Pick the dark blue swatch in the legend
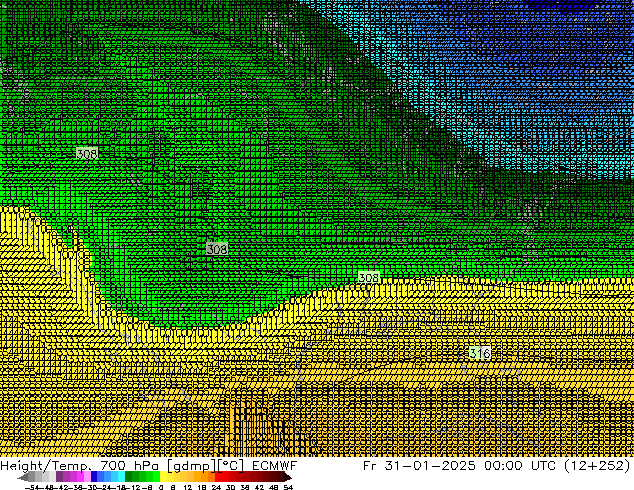Viewport: 634px width, 490px height. 94,477
